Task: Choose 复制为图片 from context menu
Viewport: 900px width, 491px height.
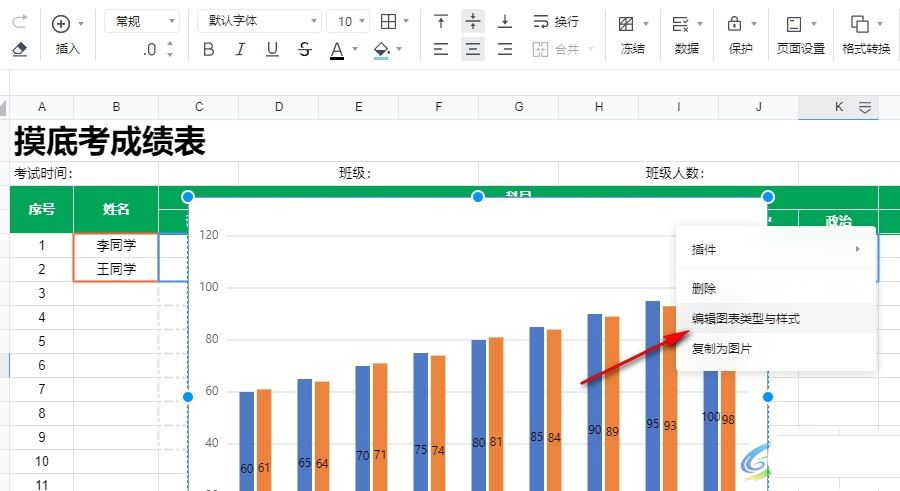Action: [776, 349]
